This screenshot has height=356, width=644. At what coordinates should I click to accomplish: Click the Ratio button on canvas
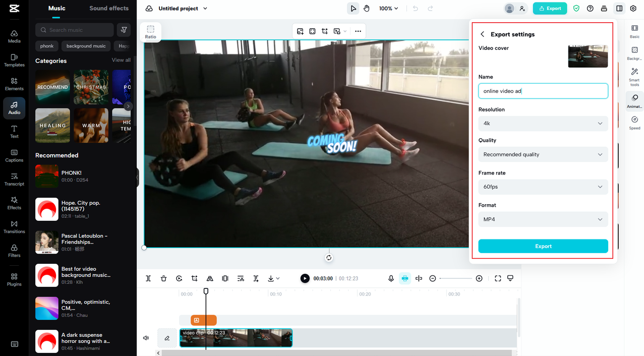(x=150, y=32)
